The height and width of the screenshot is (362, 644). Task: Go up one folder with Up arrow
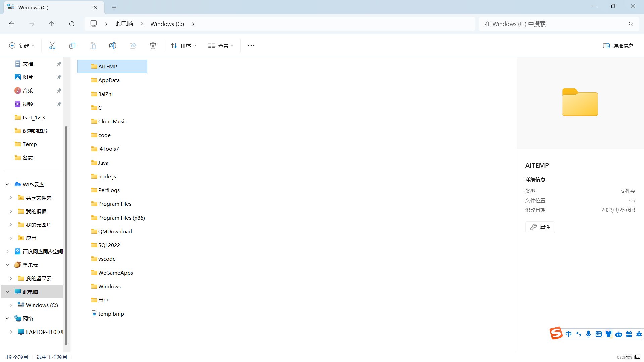52,24
